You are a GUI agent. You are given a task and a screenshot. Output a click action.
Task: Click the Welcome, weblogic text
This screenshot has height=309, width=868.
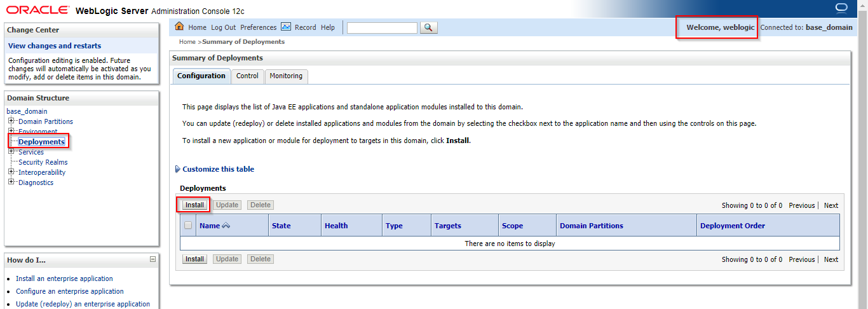pos(721,27)
